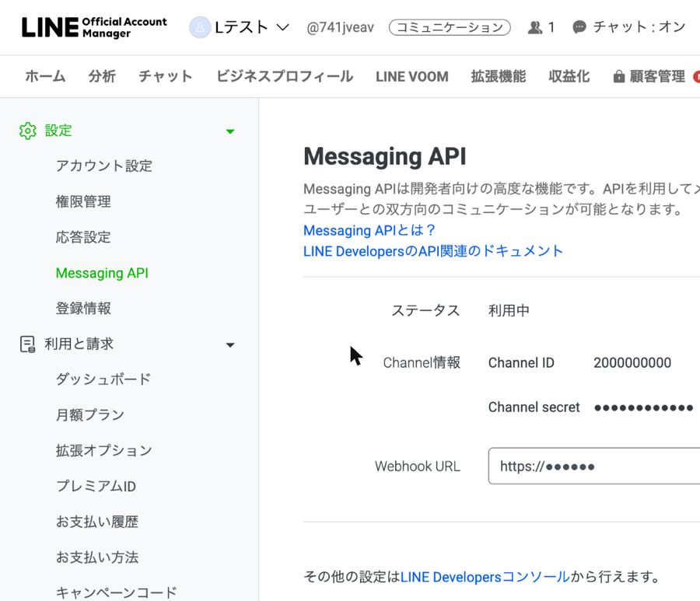Open the 分析 tab
The width and height of the screenshot is (700, 601).
pos(102,76)
